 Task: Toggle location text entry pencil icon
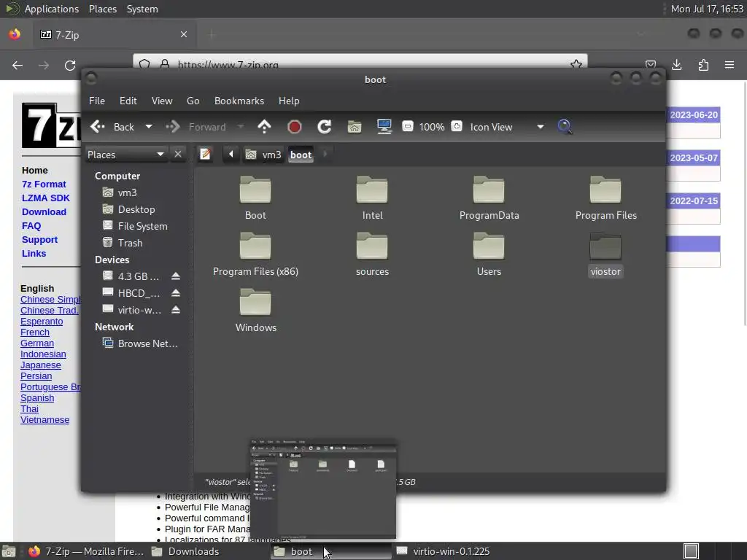click(205, 155)
